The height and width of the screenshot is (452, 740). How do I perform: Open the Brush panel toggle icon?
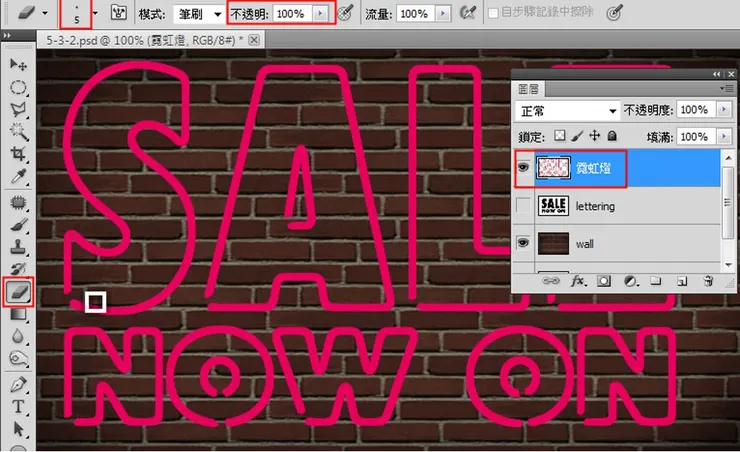point(118,13)
